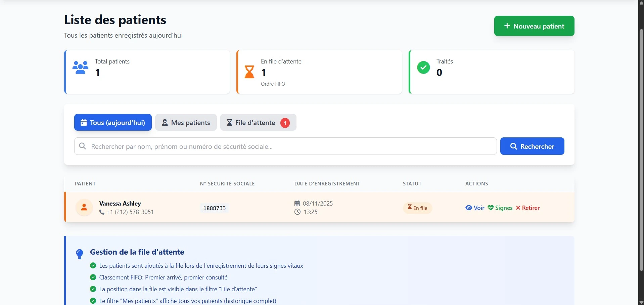Open the File d'attente filter tab
This screenshot has height=305, width=644.
(x=258, y=123)
